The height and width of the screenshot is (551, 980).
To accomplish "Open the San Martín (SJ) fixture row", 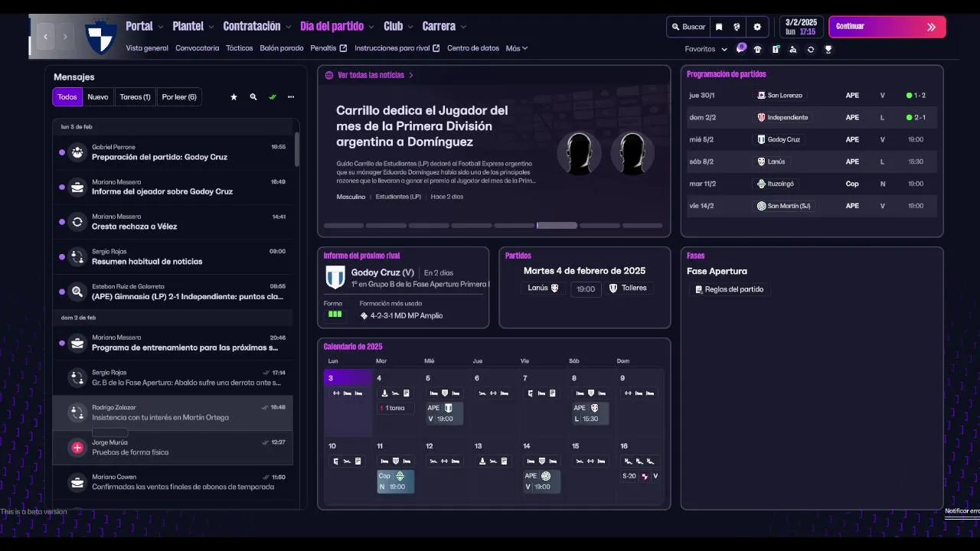I will click(812, 206).
